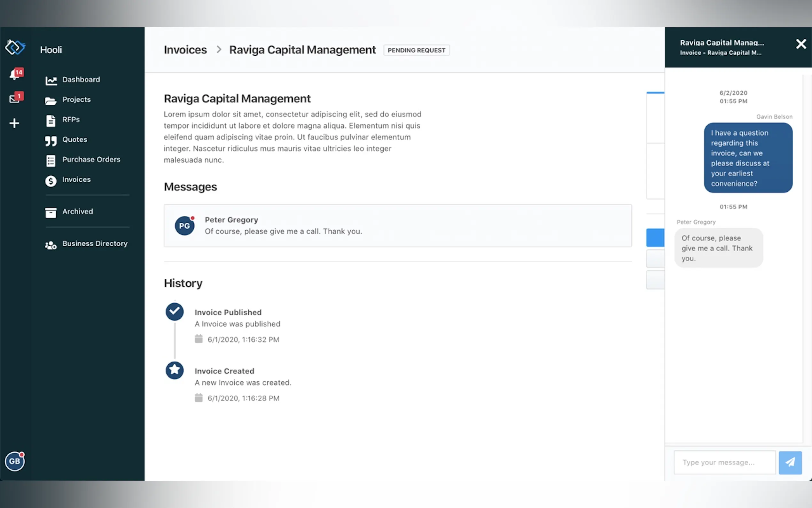Click the PG avatar in Messages
Image resolution: width=812 pixels, height=508 pixels.
[184, 226]
